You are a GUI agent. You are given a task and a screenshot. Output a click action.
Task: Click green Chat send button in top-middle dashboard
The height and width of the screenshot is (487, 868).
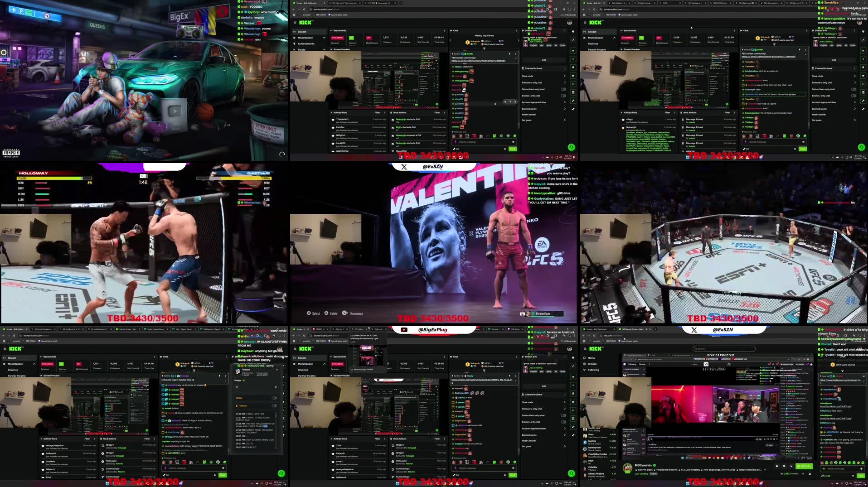513,149
